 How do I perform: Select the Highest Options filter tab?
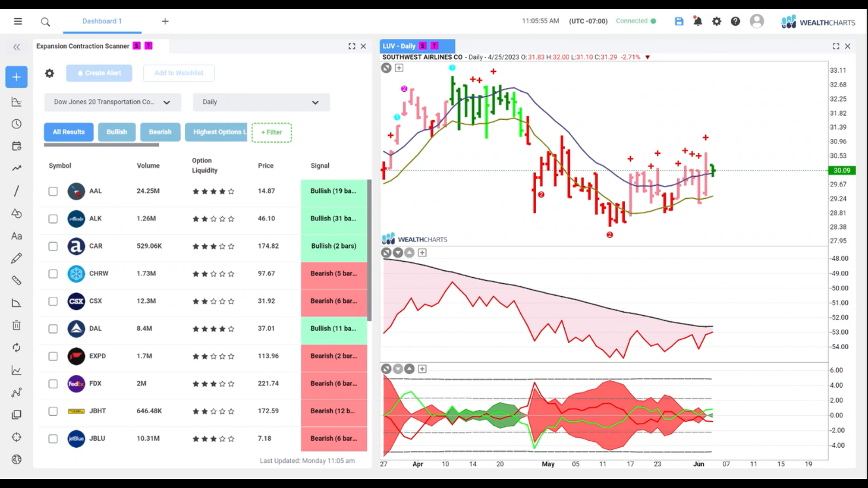pos(216,132)
